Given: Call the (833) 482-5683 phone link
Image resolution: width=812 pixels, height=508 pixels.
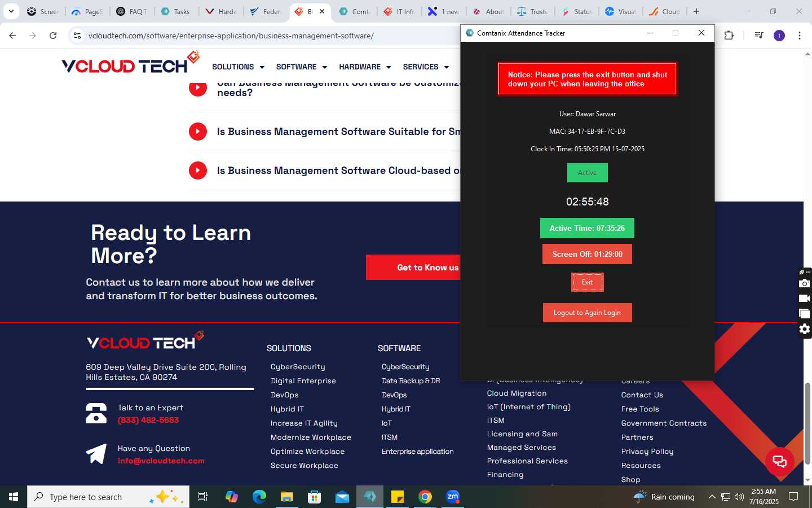Looking at the screenshot, I should 148,421.
